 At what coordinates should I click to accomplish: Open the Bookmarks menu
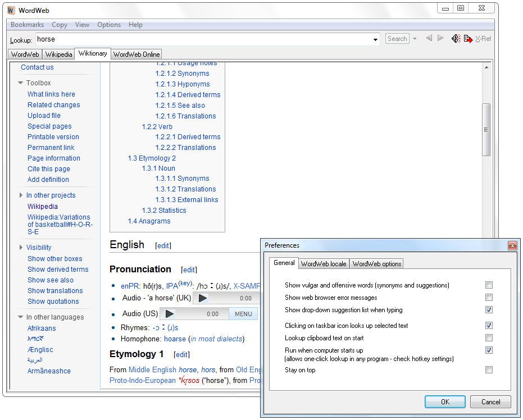coord(27,25)
